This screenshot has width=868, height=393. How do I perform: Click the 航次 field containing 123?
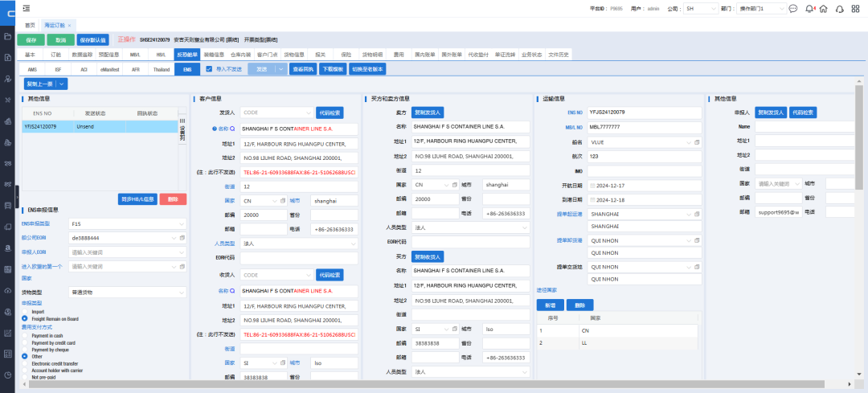[x=645, y=156]
